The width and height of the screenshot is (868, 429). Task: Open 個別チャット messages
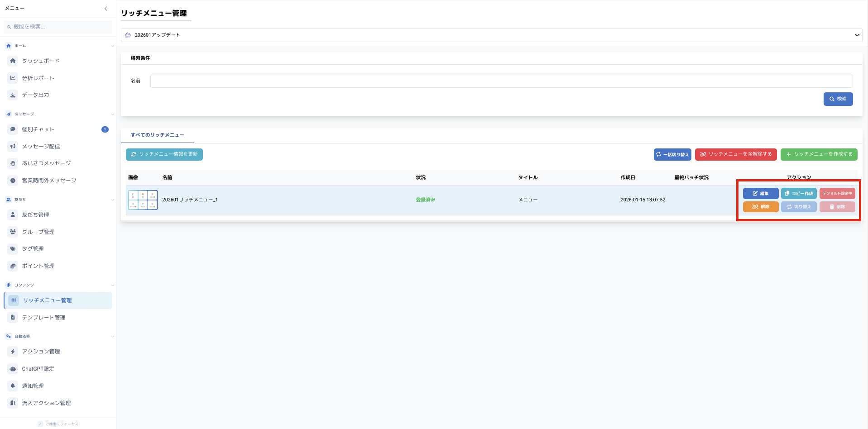pos(38,129)
